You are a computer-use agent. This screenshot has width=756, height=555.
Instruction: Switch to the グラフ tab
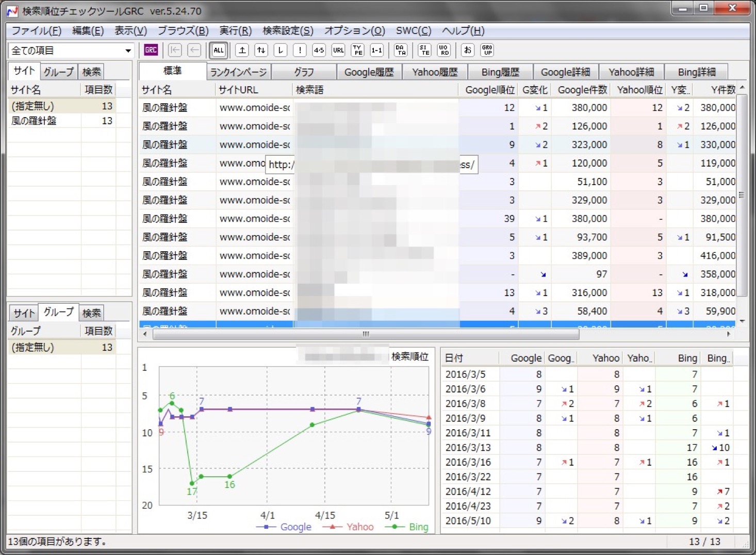click(x=304, y=72)
